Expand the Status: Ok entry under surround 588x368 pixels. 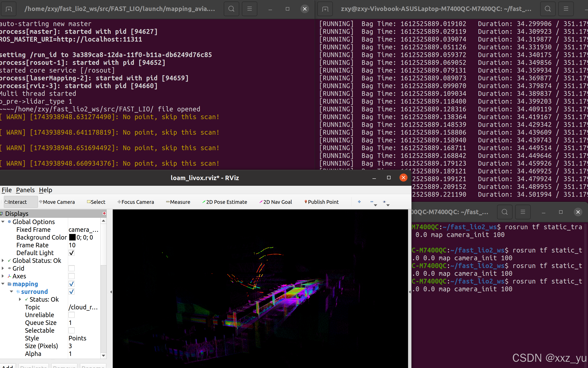click(x=20, y=299)
